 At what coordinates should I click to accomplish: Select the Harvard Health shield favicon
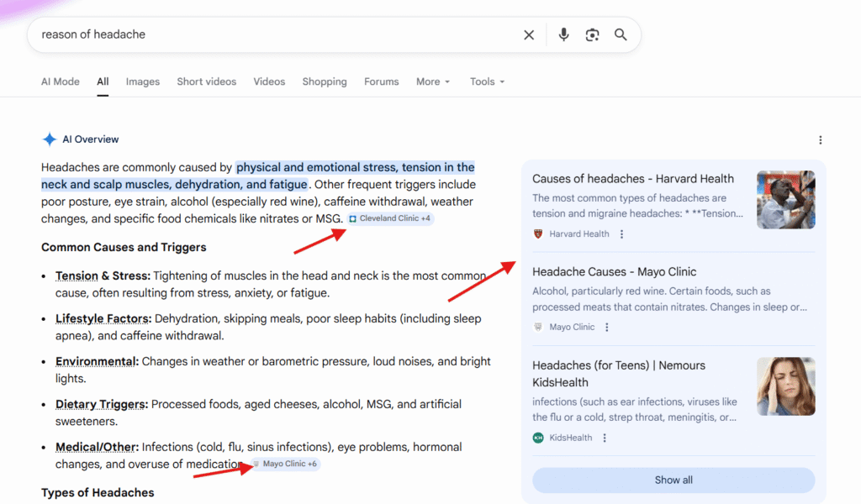(x=536, y=234)
